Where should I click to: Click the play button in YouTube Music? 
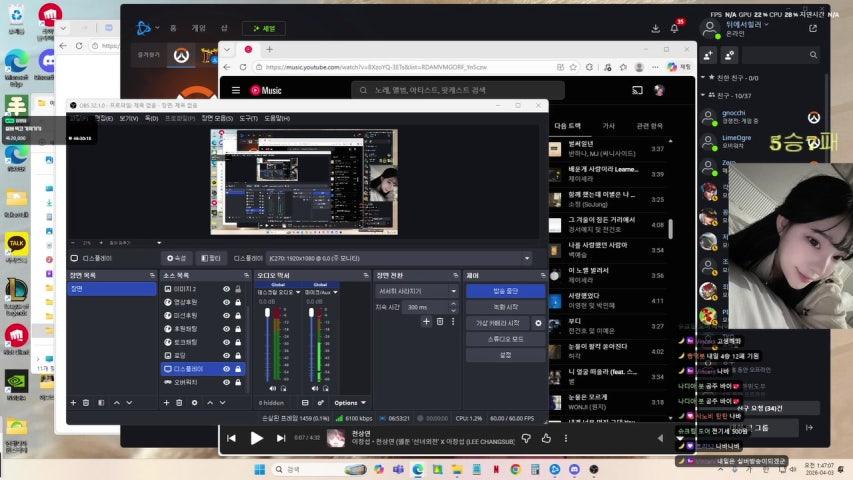256,438
